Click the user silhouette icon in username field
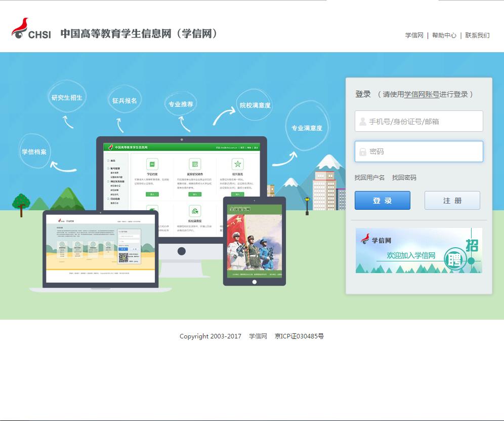Viewport: 504px width, 421px height. click(x=363, y=122)
